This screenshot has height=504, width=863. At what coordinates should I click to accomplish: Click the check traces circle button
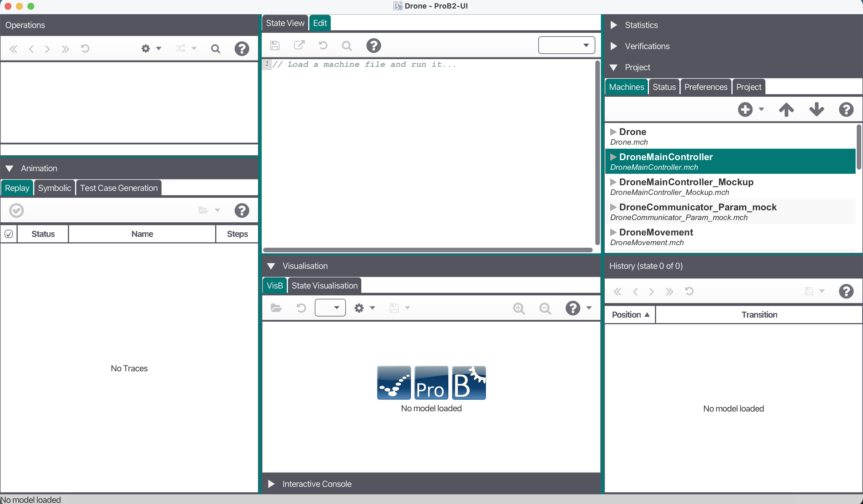(17, 210)
